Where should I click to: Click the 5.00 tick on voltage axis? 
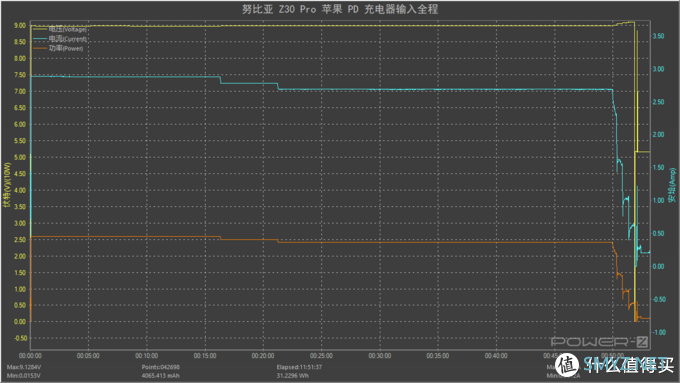click(20, 157)
